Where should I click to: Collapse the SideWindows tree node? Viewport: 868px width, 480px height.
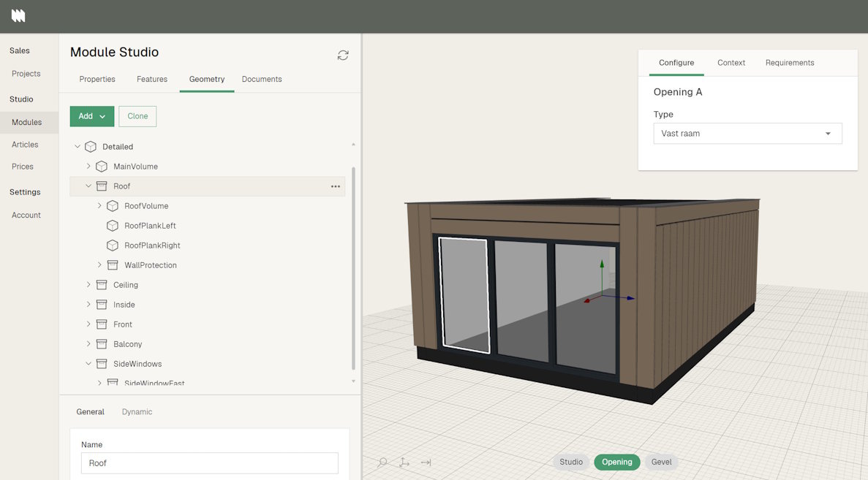click(x=88, y=364)
